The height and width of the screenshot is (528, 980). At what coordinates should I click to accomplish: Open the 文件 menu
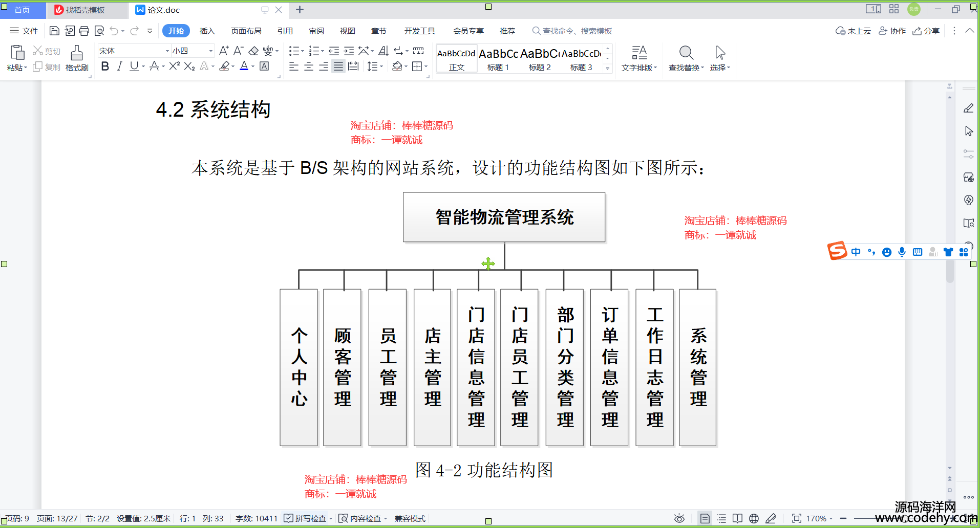[24, 31]
